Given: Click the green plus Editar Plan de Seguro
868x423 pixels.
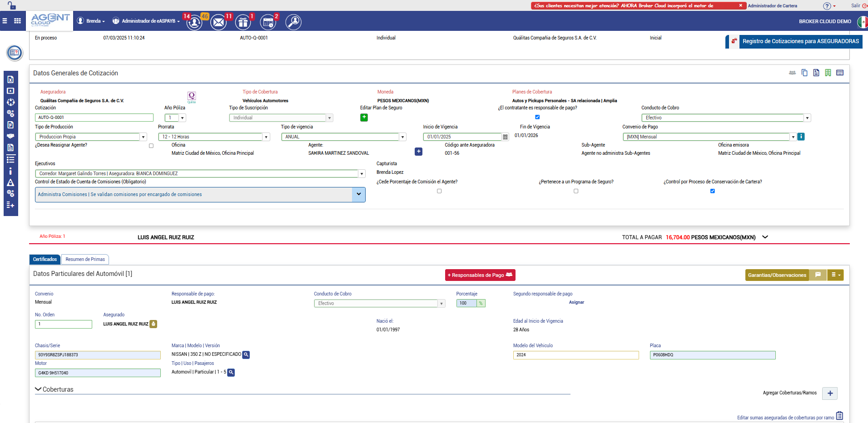Looking at the screenshot, I should tap(364, 118).
